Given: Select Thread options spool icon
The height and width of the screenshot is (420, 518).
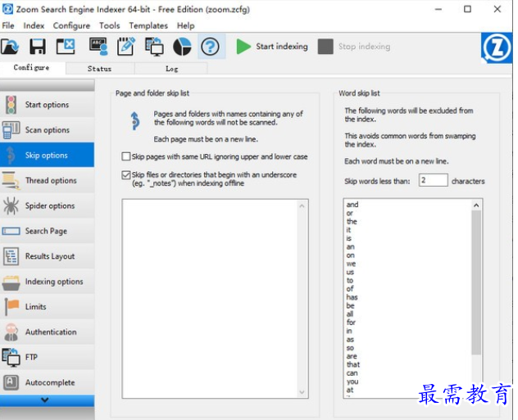Looking at the screenshot, I should tap(11, 180).
